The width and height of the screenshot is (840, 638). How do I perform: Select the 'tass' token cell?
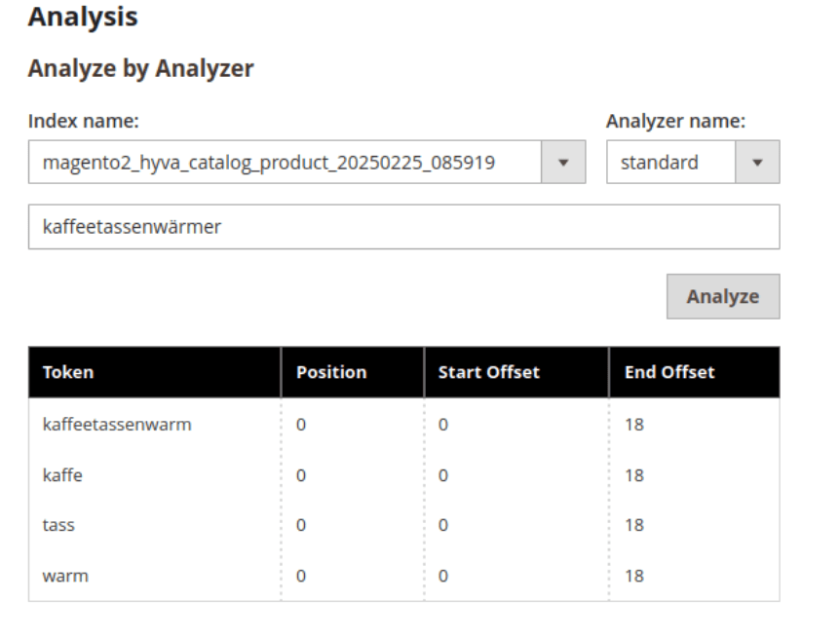[x=58, y=525]
